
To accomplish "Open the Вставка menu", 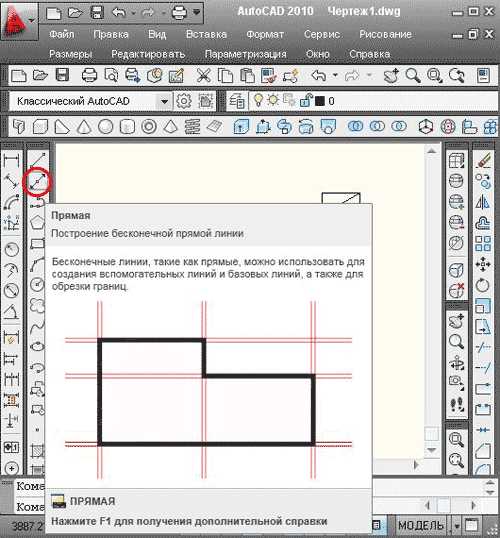I will (206, 34).
